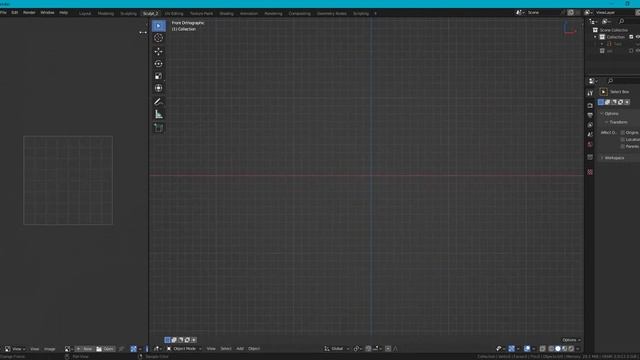Open Global transform orientation dropdown
This screenshot has height=360, width=640.
point(337,349)
